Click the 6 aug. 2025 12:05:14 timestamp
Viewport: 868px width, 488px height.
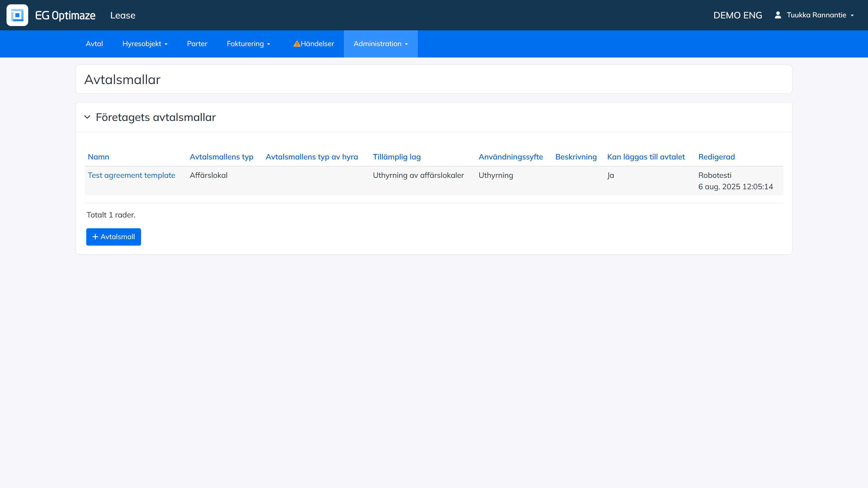click(x=736, y=187)
